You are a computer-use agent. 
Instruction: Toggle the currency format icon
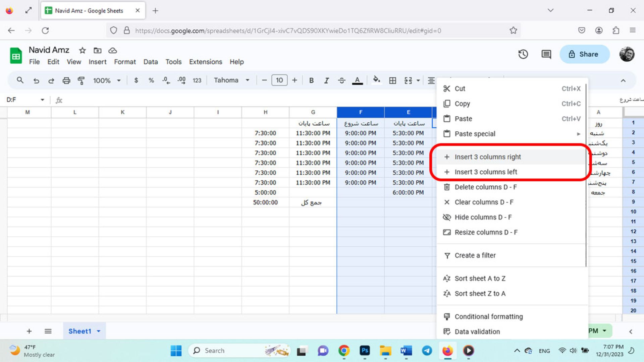coord(136,80)
